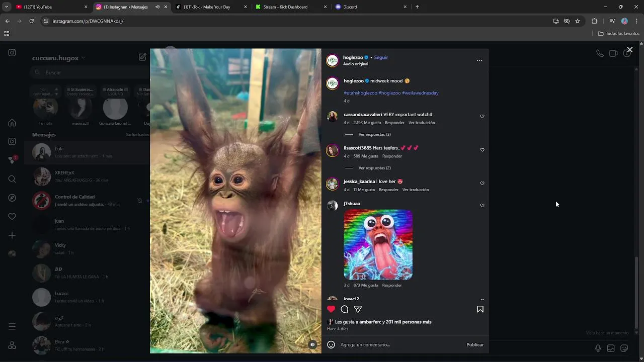Like jessica_kaarina's comment
This screenshot has height=362, width=644.
point(482,184)
